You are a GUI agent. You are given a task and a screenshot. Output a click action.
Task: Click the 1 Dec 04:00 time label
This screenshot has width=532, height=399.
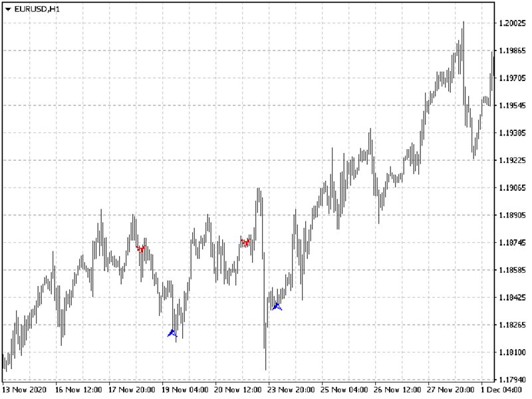pyautogui.click(x=502, y=390)
